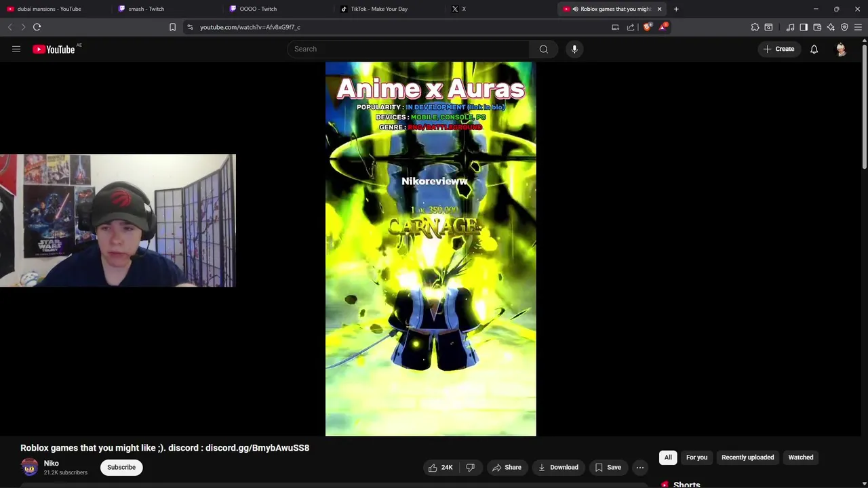Click the YouTube Create button

[x=778, y=49]
